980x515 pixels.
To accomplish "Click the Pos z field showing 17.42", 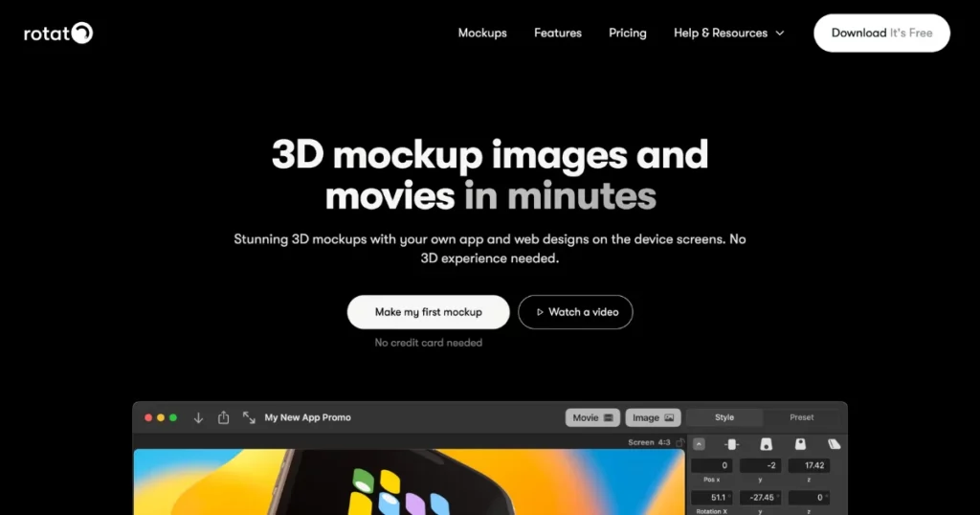I will (x=809, y=465).
